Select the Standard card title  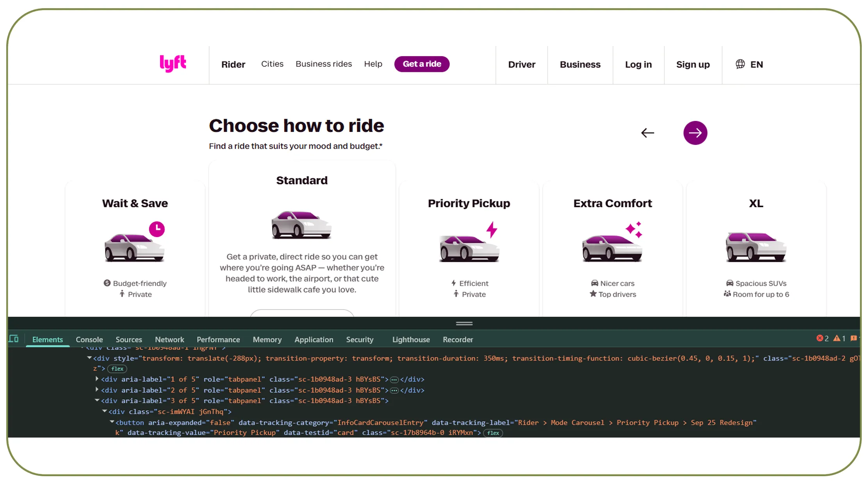pos(302,180)
